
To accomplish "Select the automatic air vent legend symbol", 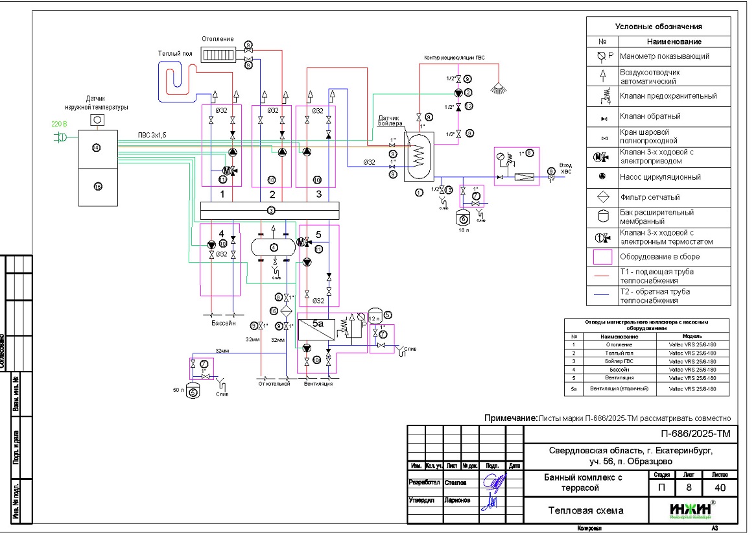I will [602, 77].
